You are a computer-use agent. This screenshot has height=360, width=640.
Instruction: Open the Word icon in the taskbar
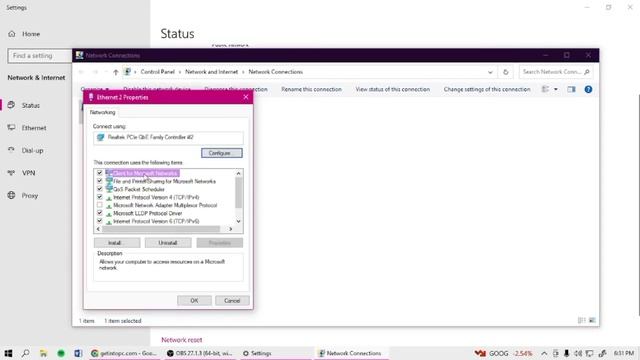[x=78, y=353]
